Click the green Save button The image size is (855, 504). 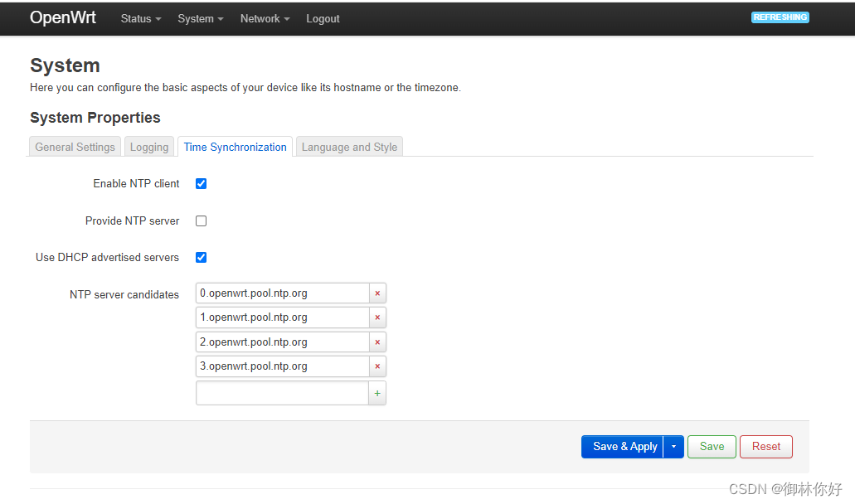click(712, 447)
